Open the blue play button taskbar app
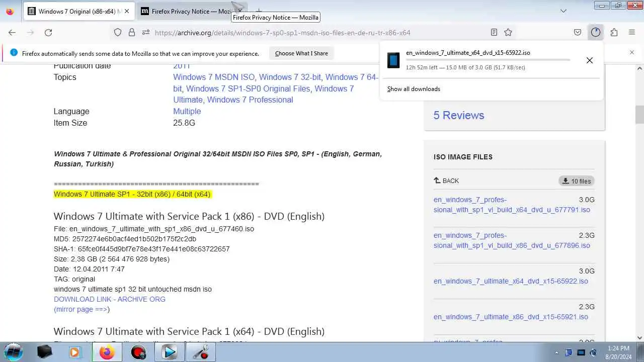The width and height of the screenshot is (644, 362). click(170, 352)
